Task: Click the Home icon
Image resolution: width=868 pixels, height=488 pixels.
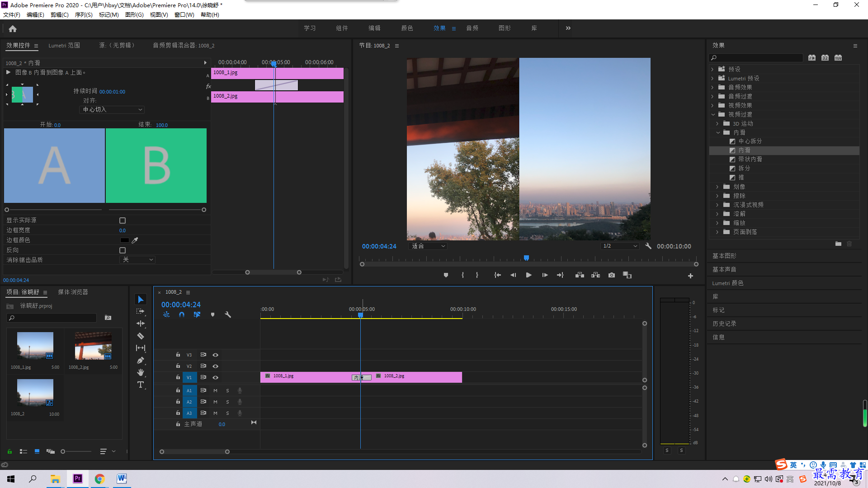Action: pyautogui.click(x=13, y=28)
